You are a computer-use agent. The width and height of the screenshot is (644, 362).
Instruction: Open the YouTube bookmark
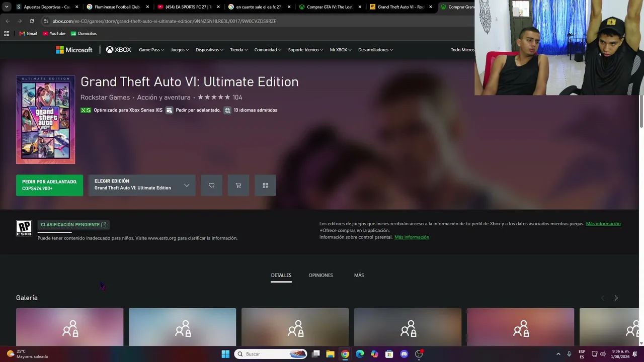(54, 34)
